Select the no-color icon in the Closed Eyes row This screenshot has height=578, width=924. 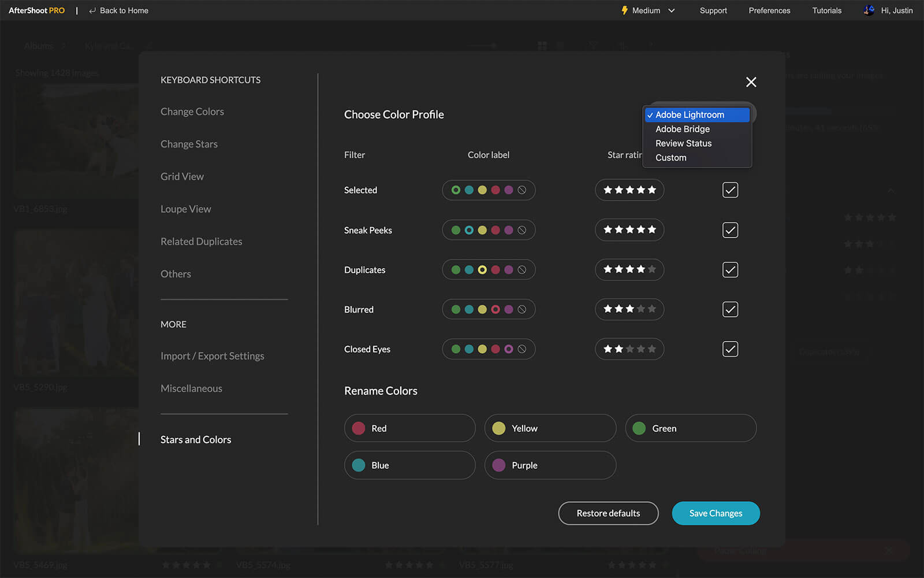coord(522,349)
